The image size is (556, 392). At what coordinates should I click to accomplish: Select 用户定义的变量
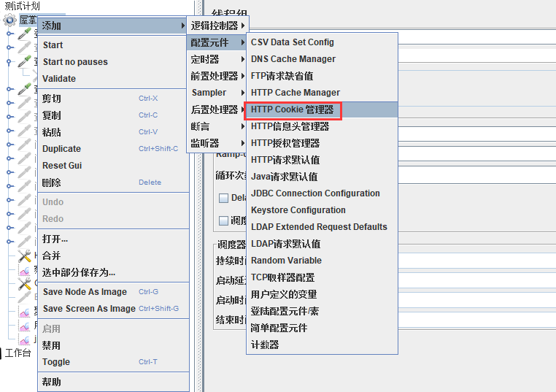coord(322,294)
